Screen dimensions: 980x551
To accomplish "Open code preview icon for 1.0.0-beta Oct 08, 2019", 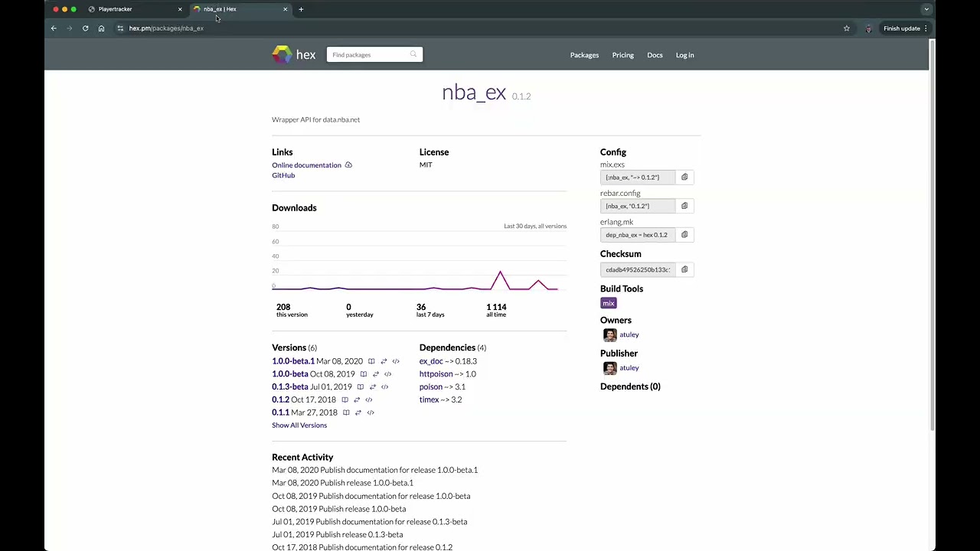I will coord(387,374).
